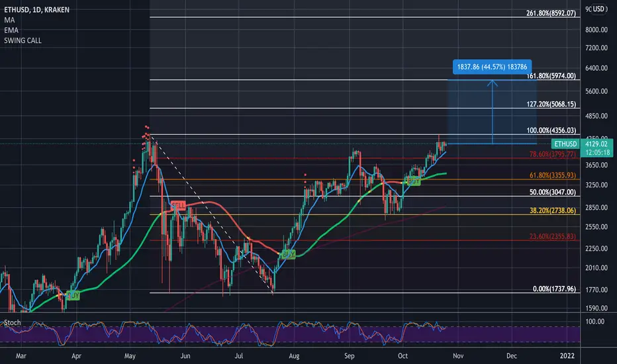Click May on the time axis
617x364 pixels.
click(x=130, y=356)
